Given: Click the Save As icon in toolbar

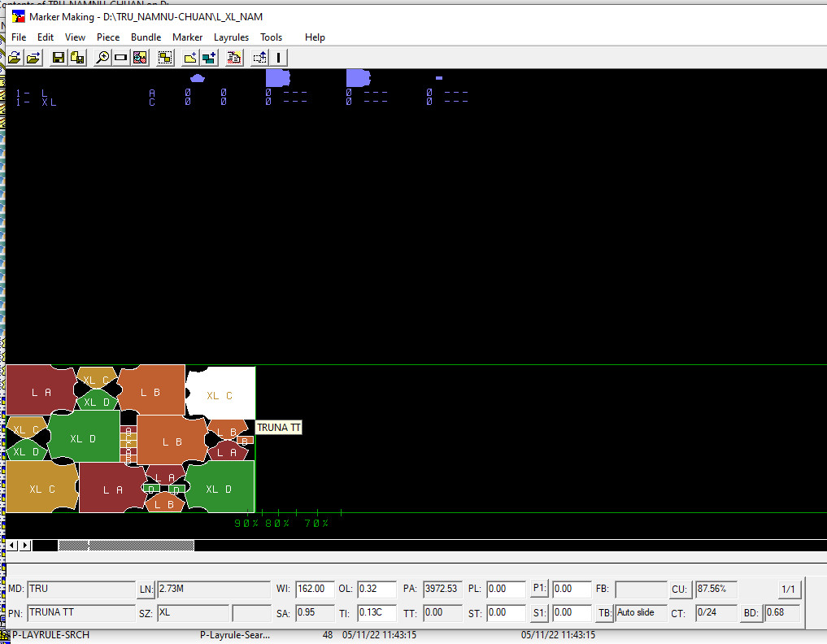Looking at the screenshot, I should [77, 58].
